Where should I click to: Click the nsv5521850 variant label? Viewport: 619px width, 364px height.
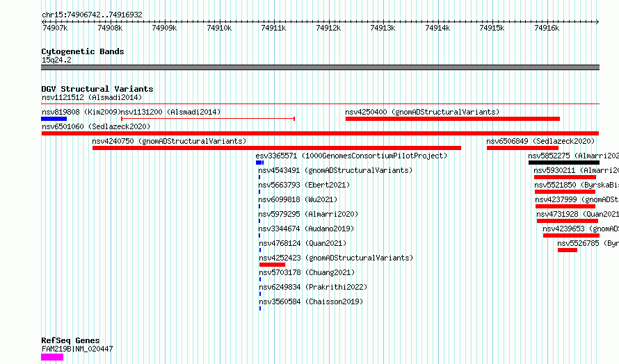pos(577,185)
